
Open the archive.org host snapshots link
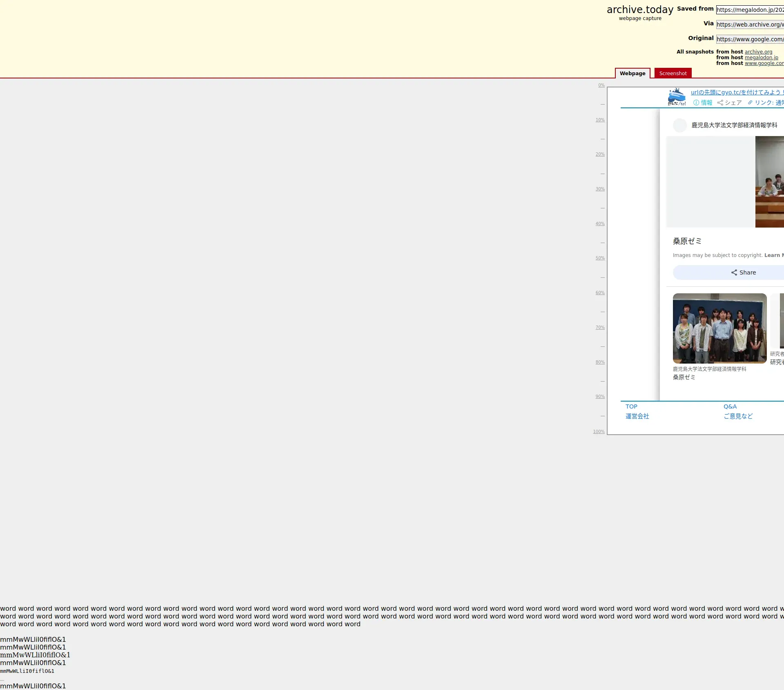coord(758,52)
